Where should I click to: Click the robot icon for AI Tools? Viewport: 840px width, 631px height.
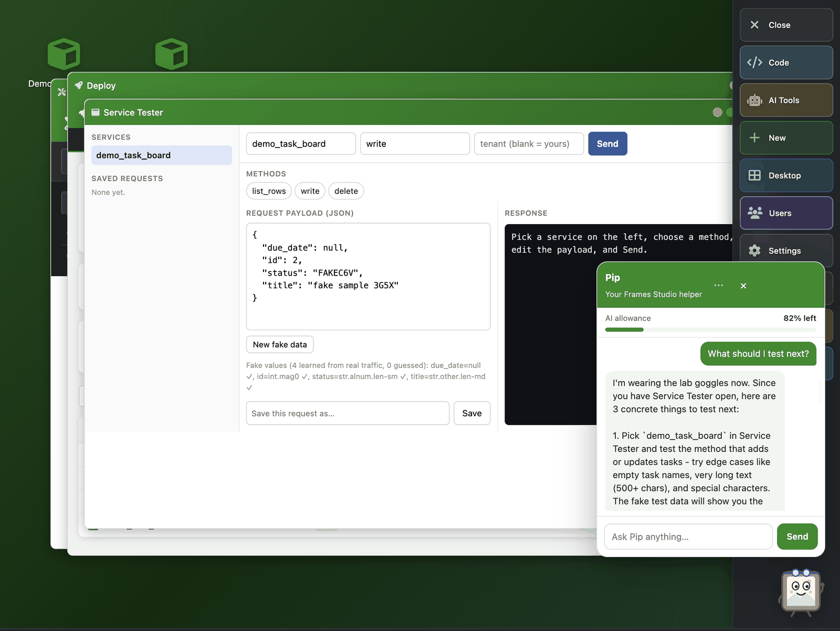754,100
